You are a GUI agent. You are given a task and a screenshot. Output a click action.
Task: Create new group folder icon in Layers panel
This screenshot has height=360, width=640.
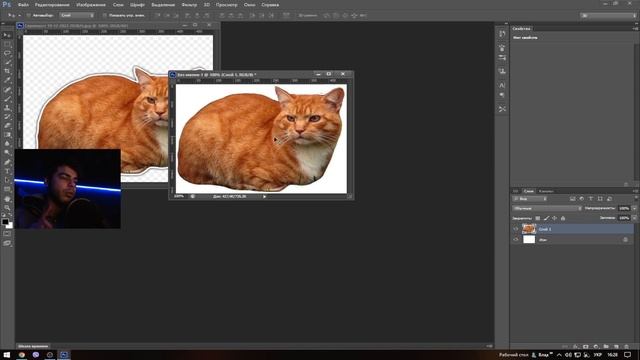point(606,347)
